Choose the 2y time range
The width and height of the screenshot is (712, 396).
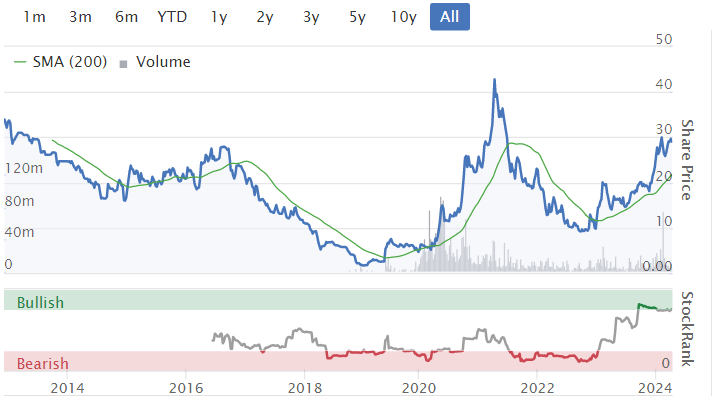265,17
